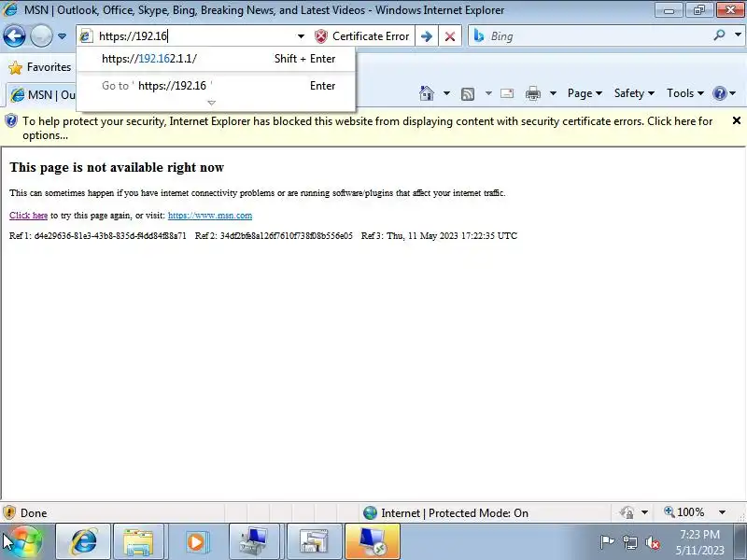The height and width of the screenshot is (560, 747).
Task: Open the search provider dropdown arrow
Action: coord(738,35)
